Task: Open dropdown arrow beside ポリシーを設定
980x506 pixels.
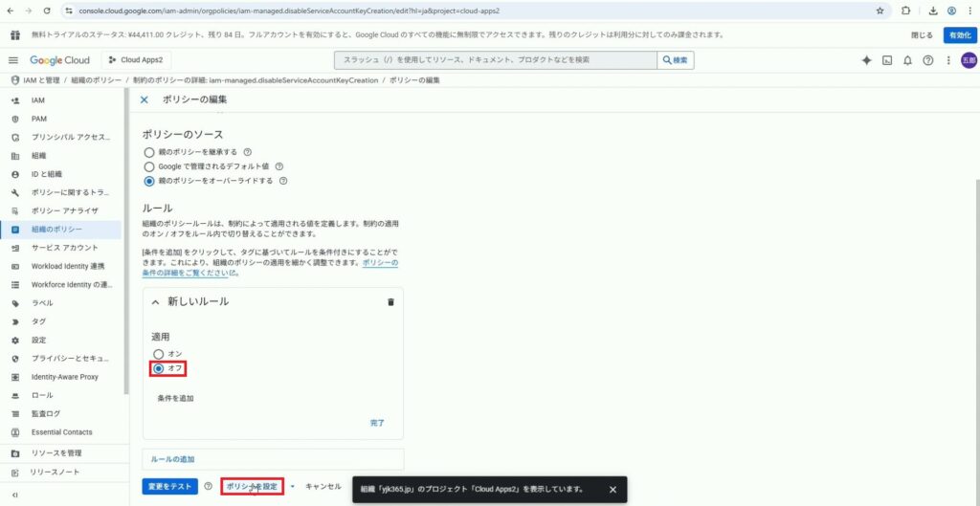Action: point(293,487)
